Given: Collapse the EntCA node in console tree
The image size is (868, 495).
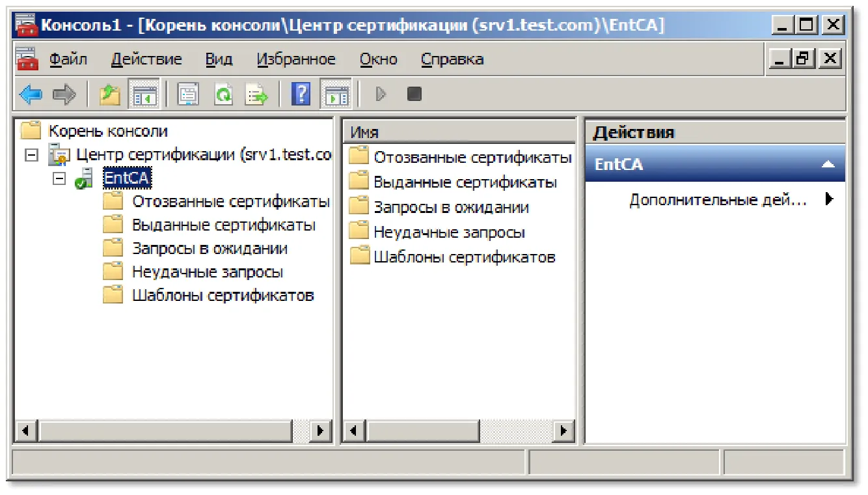Looking at the screenshot, I should 59,178.
